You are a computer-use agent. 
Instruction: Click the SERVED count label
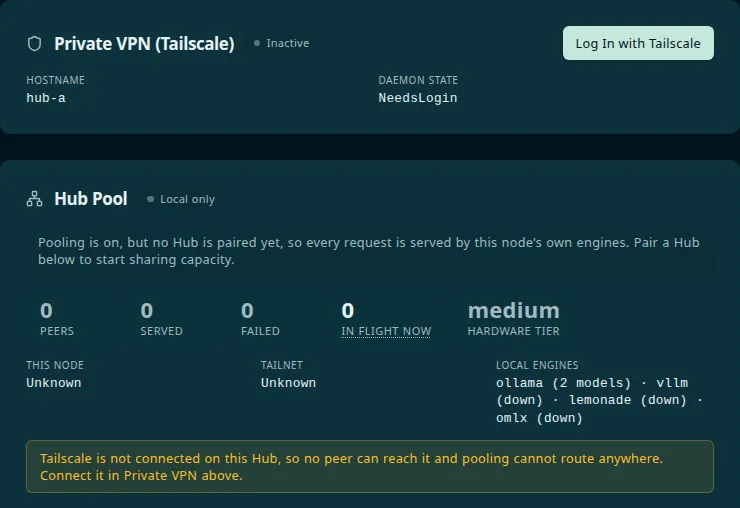point(161,331)
